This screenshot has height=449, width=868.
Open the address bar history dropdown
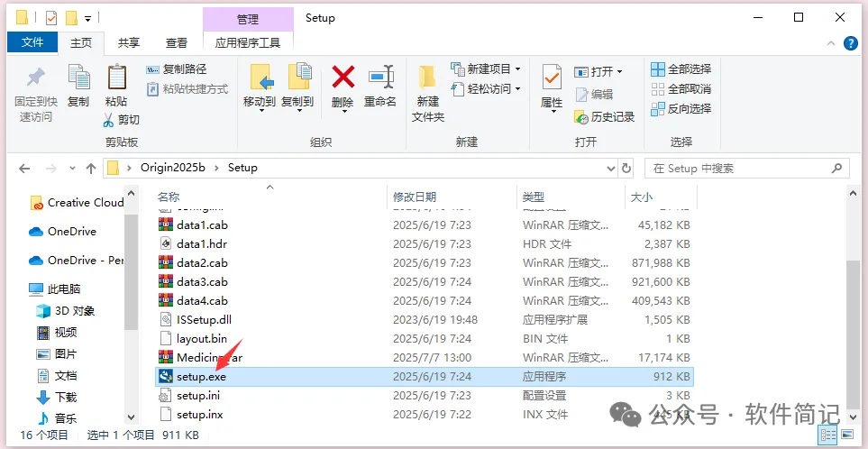tap(610, 169)
